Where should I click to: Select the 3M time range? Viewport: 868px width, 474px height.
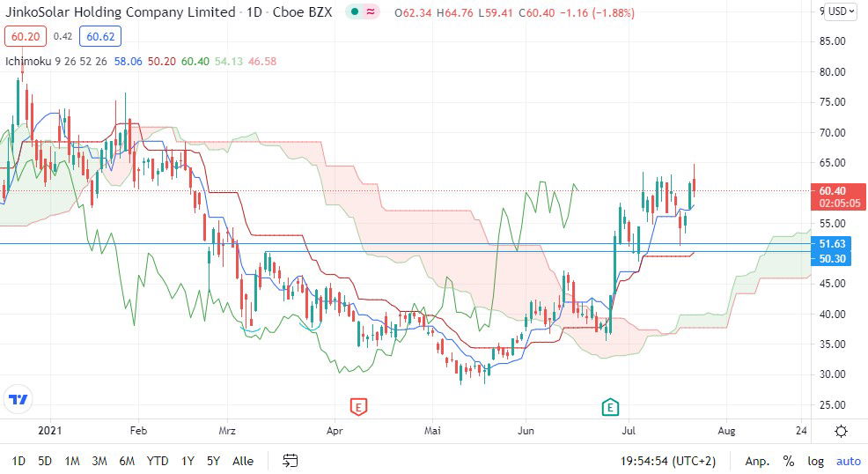coord(99,461)
